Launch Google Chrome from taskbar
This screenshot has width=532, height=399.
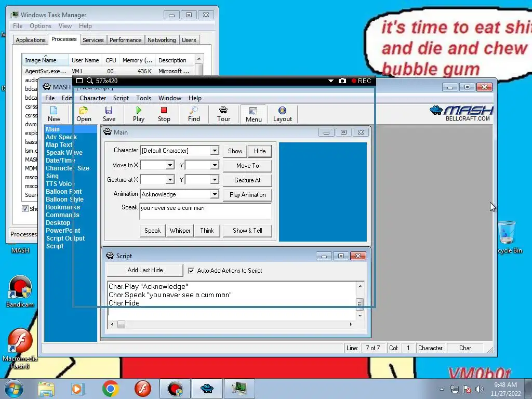pos(110,389)
